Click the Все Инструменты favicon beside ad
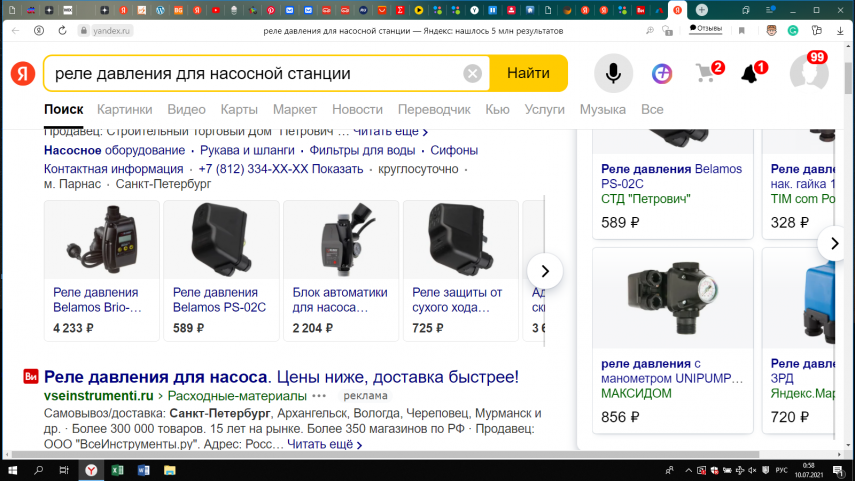The width and height of the screenshot is (855, 481). tap(31, 376)
